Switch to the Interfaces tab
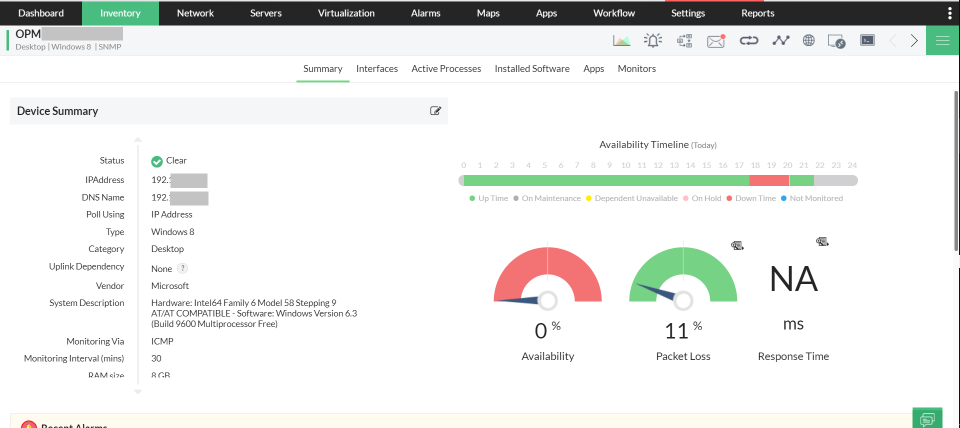 click(377, 69)
